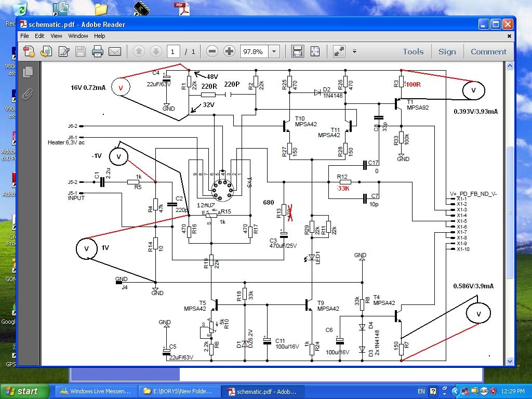Open the Edit menu

[x=39, y=36]
